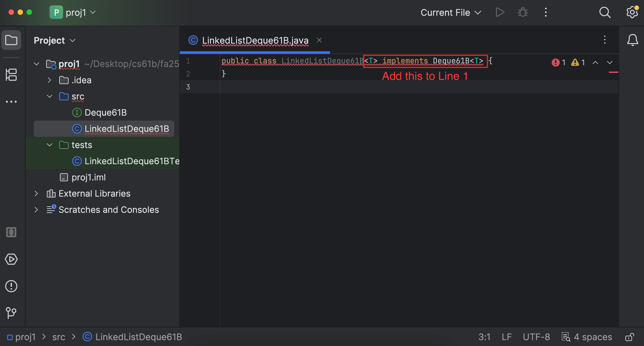The height and width of the screenshot is (346, 644).
Task: Open the Structure tool window icon
Action: 11,75
